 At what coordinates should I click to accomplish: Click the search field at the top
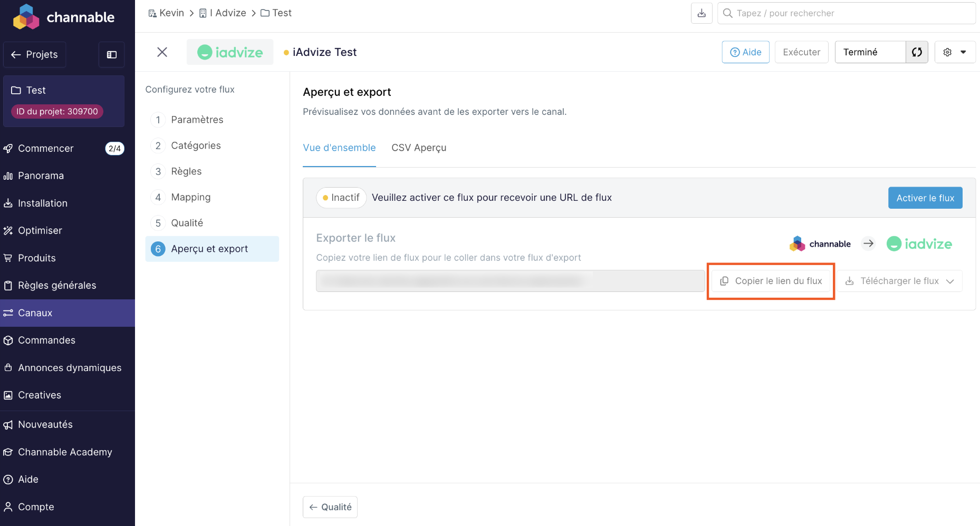point(846,13)
